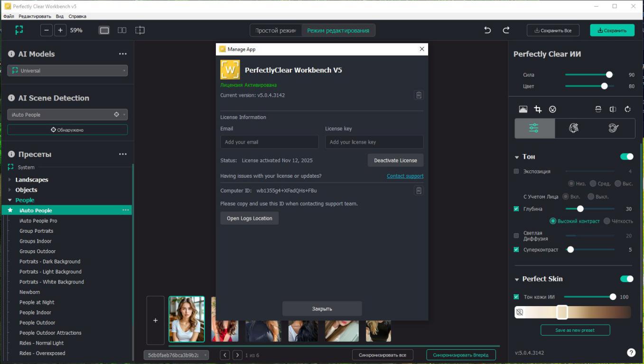The height and width of the screenshot is (364, 644).
Task: Click the redo arrow icon
Action: point(506,30)
